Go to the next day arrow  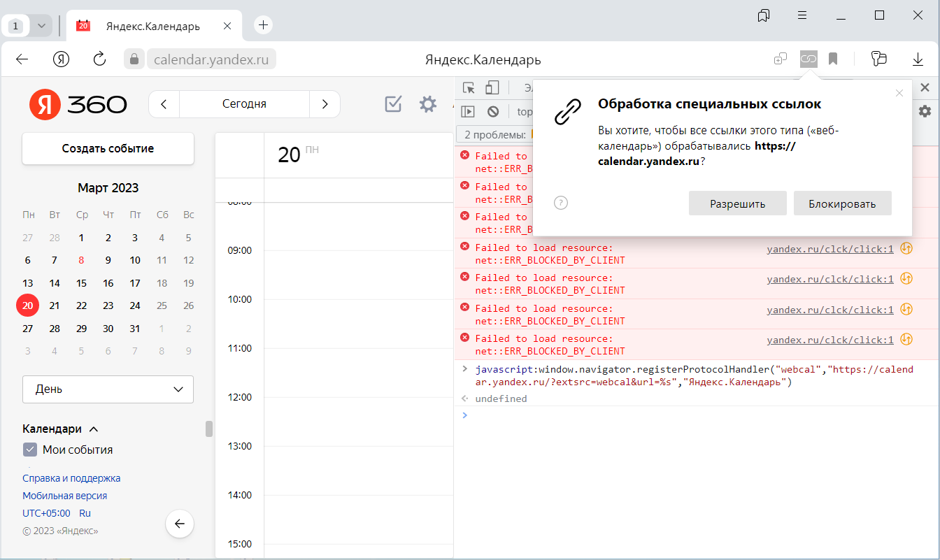(x=325, y=104)
